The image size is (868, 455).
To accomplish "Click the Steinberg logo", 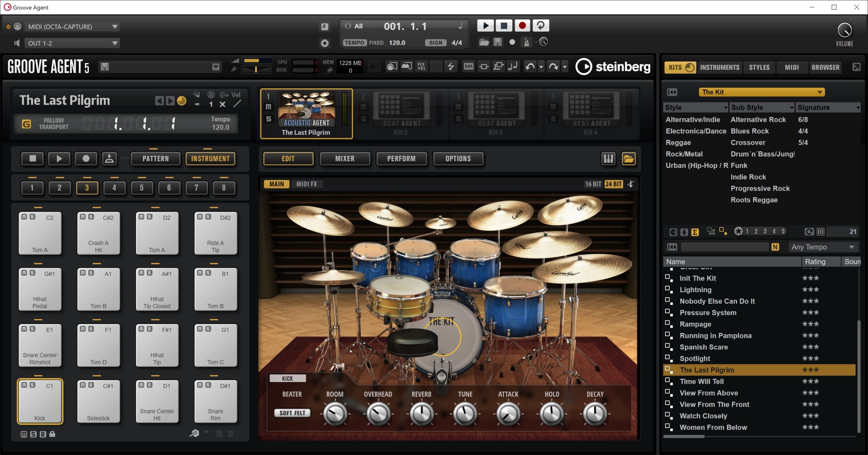I will [x=613, y=67].
